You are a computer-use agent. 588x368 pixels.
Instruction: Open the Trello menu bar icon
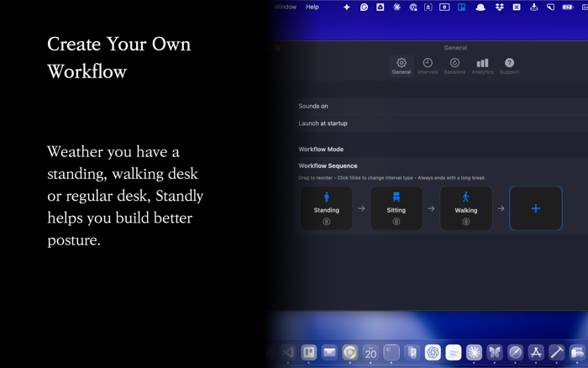tap(461, 7)
